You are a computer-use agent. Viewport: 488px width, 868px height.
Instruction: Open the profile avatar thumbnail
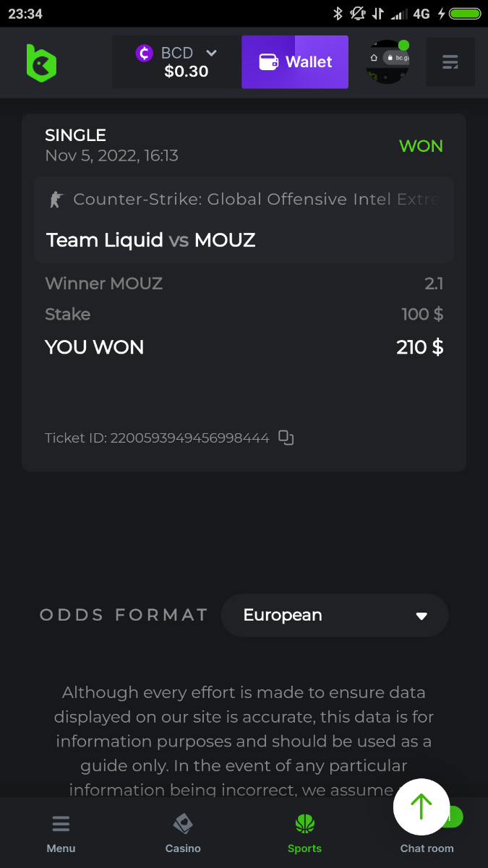tap(388, 62)
